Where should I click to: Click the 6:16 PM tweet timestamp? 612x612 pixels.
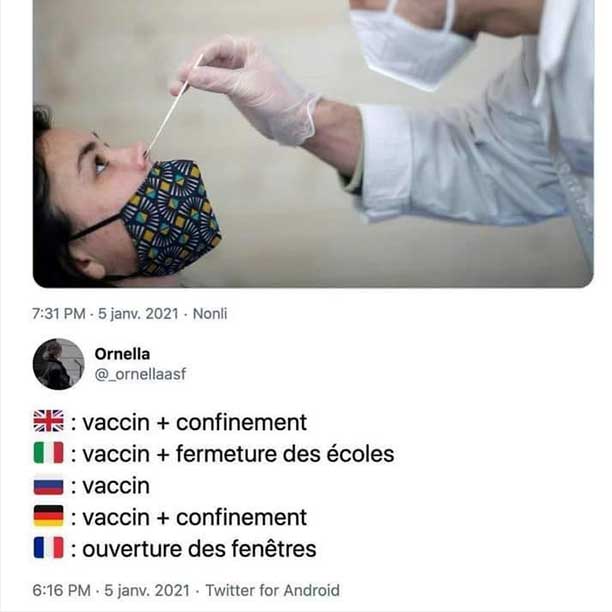pos(61,590)
